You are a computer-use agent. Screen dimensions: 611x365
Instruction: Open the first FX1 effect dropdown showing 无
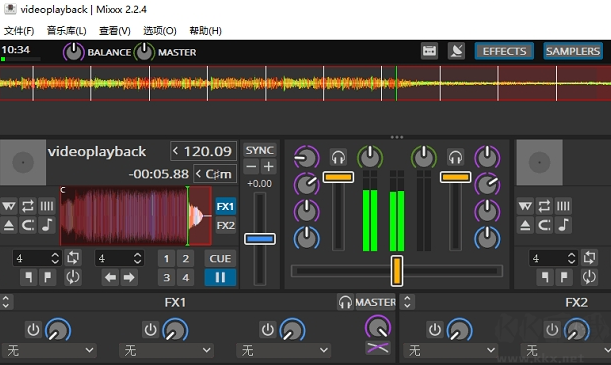tap(49, 350)
